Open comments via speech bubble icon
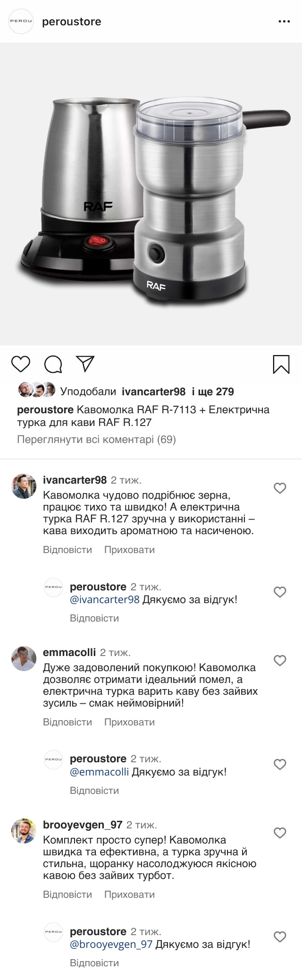302x980 pixels. click(x=53, y=364)
